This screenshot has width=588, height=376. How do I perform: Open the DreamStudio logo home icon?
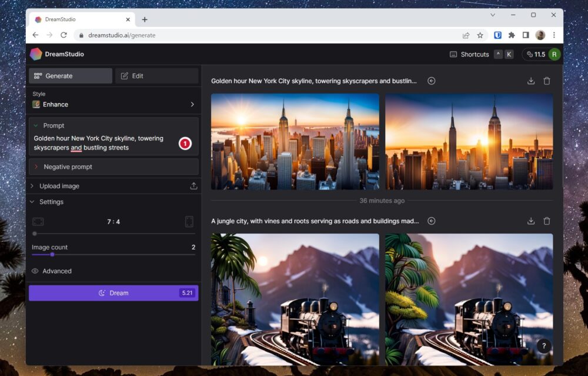coord(36,54)
